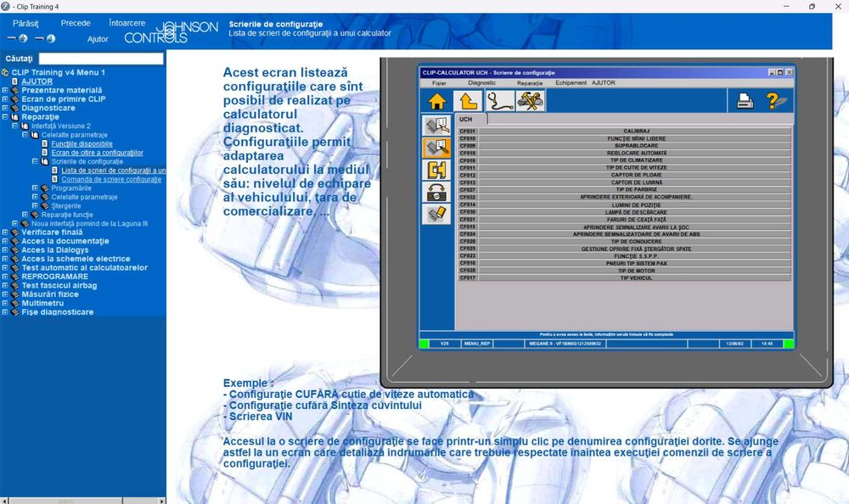The height and width of the screenshot is (504, 849).
Task: Click the orange up-arrow back icon
Action: [x=468, y=101]
